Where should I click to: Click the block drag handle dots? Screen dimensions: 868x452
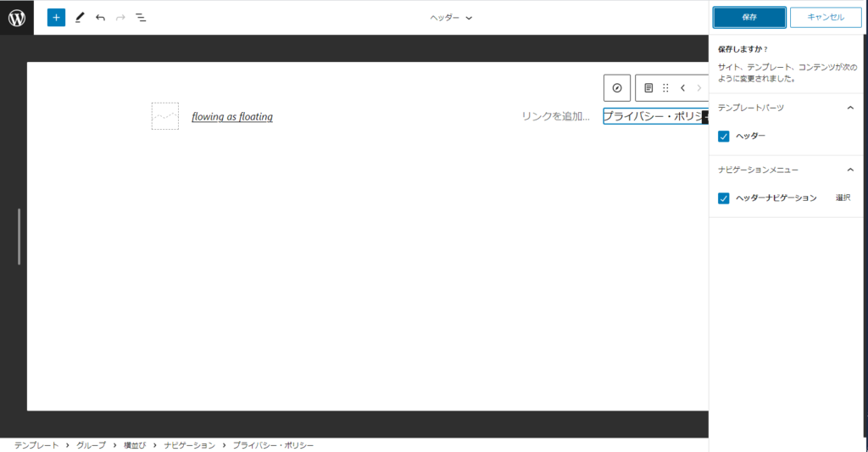(665, 88)
